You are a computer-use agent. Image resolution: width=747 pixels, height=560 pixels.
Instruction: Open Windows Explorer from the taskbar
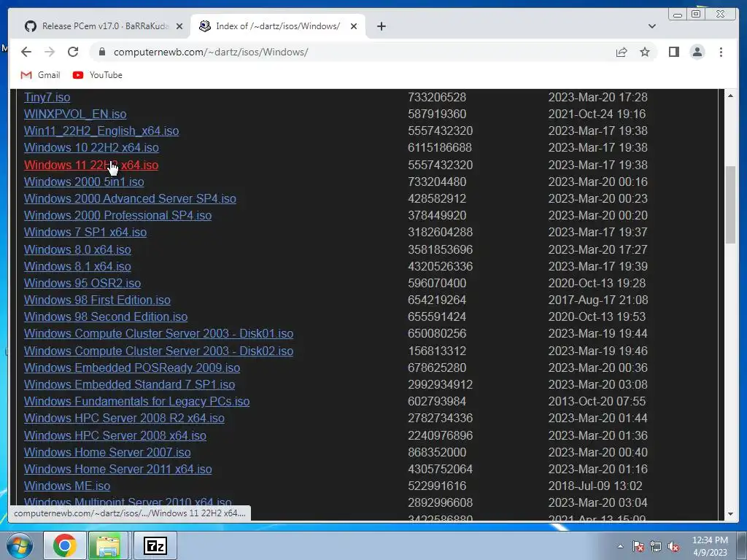point(108,545)
